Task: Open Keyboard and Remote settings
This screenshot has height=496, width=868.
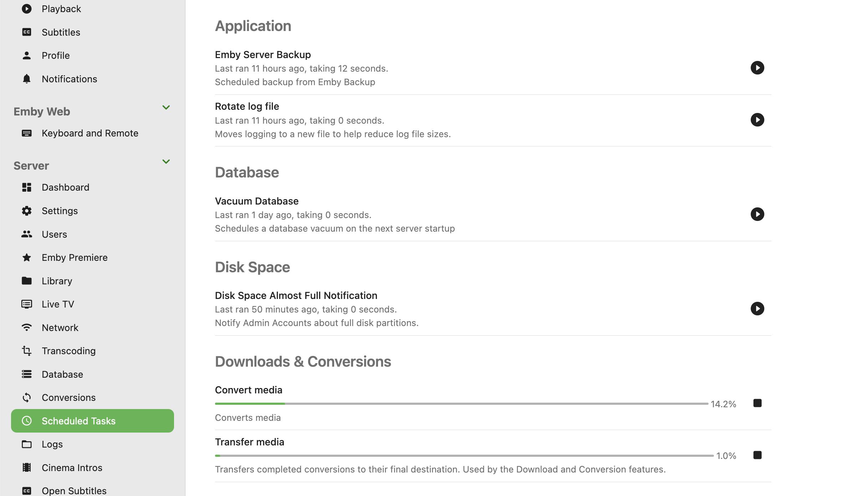Action: (x=90, y=133)
